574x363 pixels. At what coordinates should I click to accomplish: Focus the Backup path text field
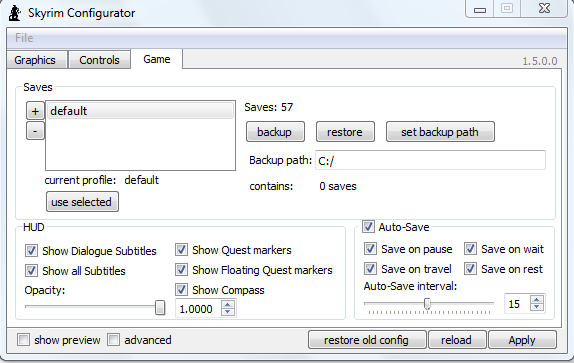pos(430,160)
